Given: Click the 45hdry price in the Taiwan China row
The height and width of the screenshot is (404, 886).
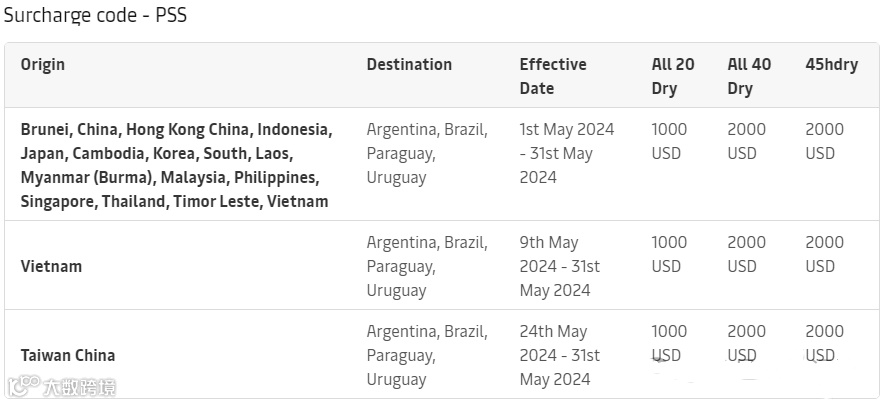Looking at the screenshot, I should pos(824,343).
